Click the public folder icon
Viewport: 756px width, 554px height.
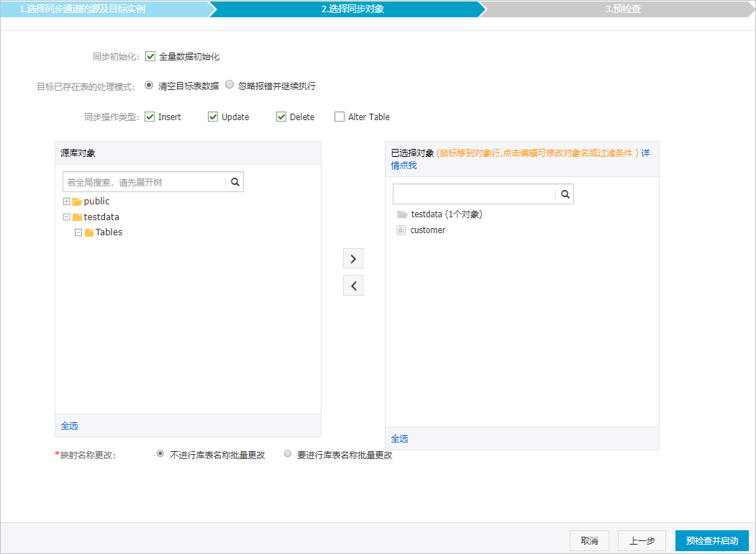tap(77, 201)
